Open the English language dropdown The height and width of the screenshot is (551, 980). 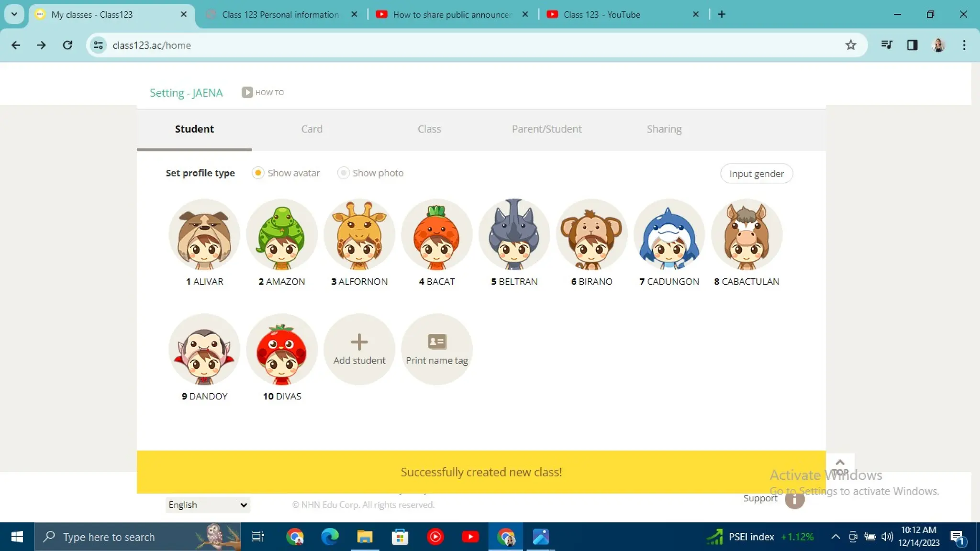[208, 505]
